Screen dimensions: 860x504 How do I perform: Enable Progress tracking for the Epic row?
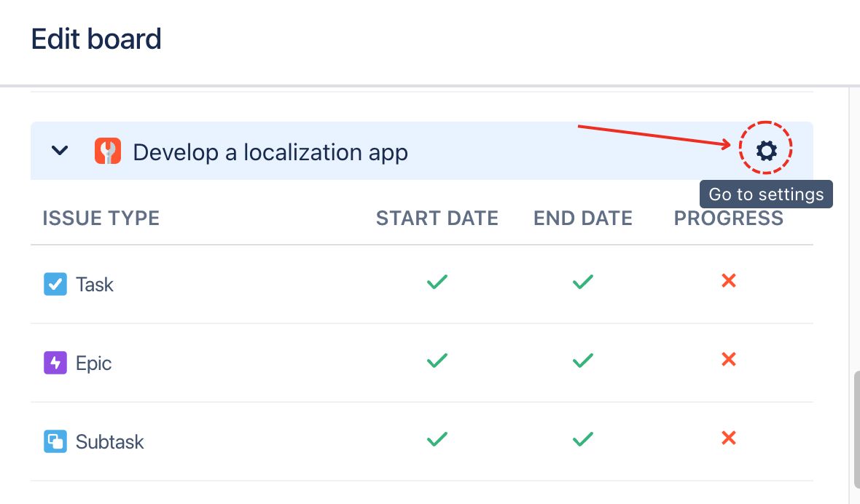coord(728,359)
